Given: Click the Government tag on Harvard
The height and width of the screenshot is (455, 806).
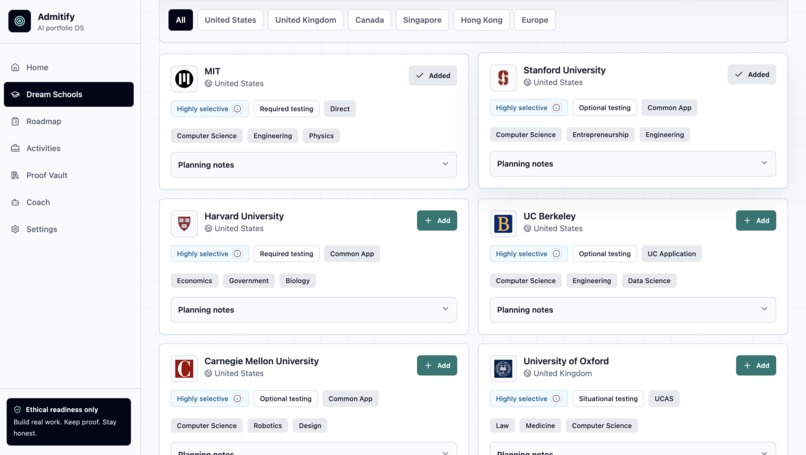Looking at the screenshot, I should point(249,281).
